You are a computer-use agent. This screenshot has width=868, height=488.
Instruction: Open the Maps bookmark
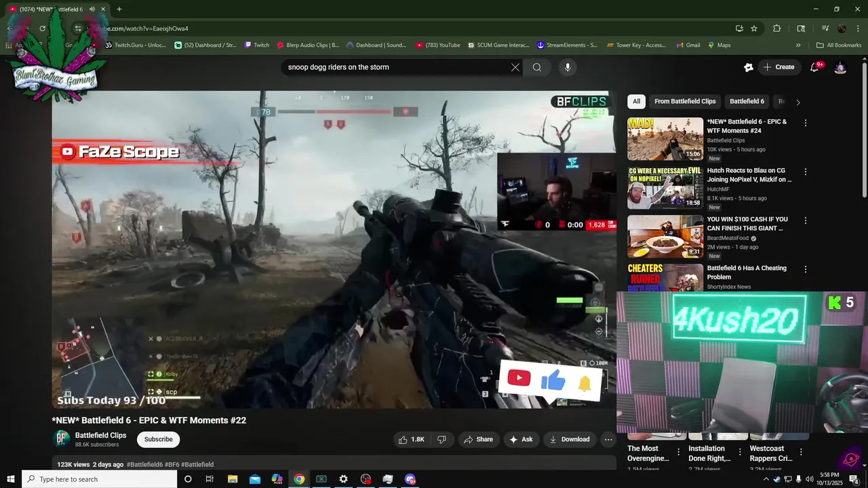[719, 45]
